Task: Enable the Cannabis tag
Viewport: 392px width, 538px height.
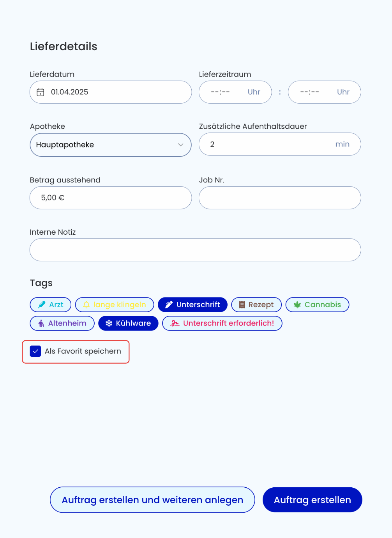Action: click(317, 305)
